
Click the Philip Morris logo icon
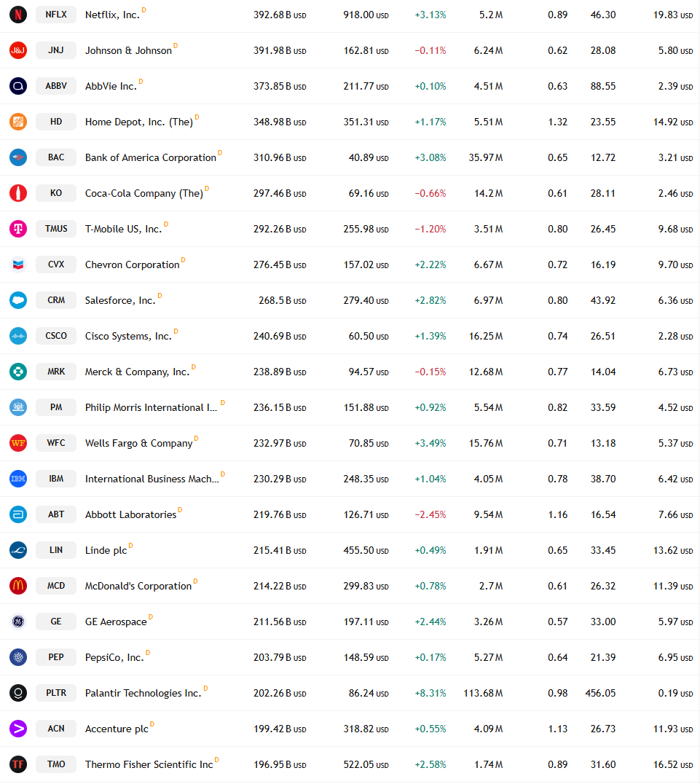pos(18,407)
